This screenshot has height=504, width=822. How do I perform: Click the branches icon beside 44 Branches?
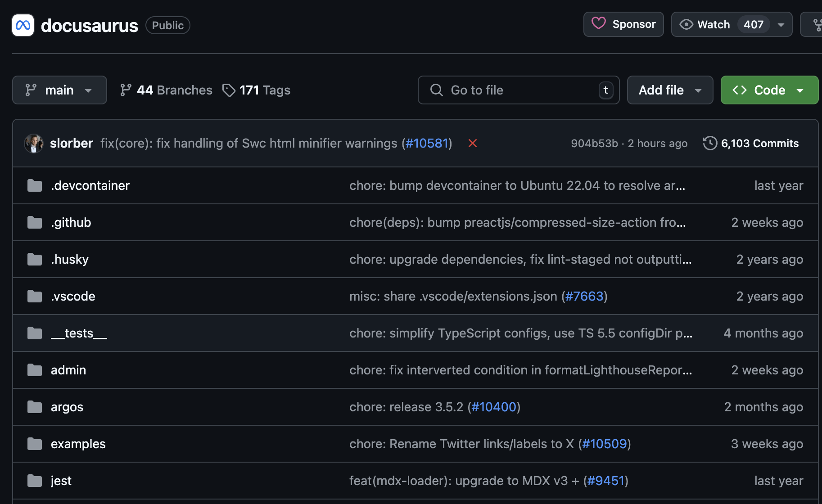tap(126, 90)
